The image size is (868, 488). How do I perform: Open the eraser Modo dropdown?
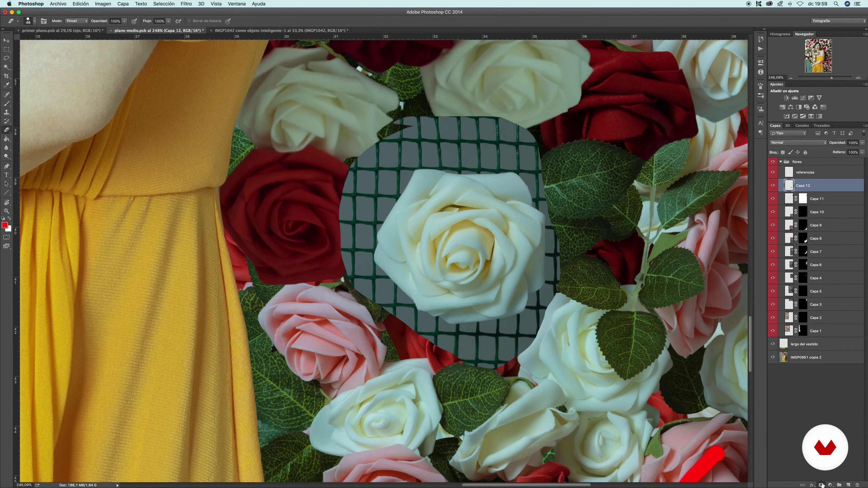[76, 21]
